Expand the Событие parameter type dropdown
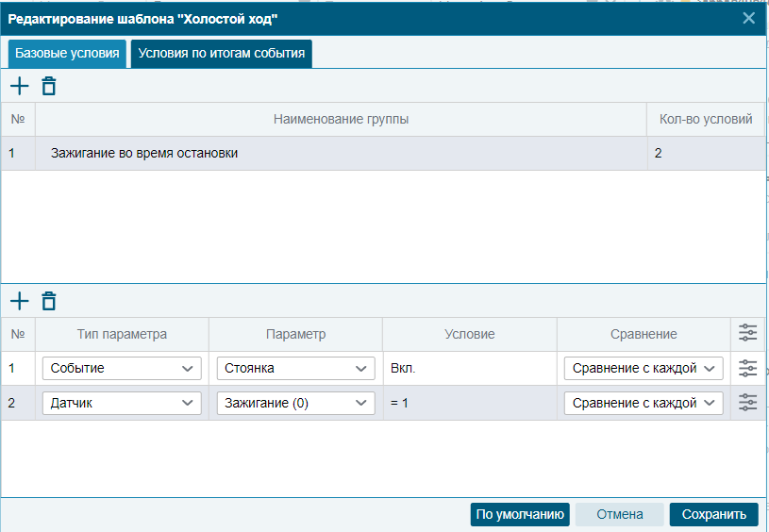Image resolution: width=769 pixels, height=532 pixels. [x=122, y=368]
